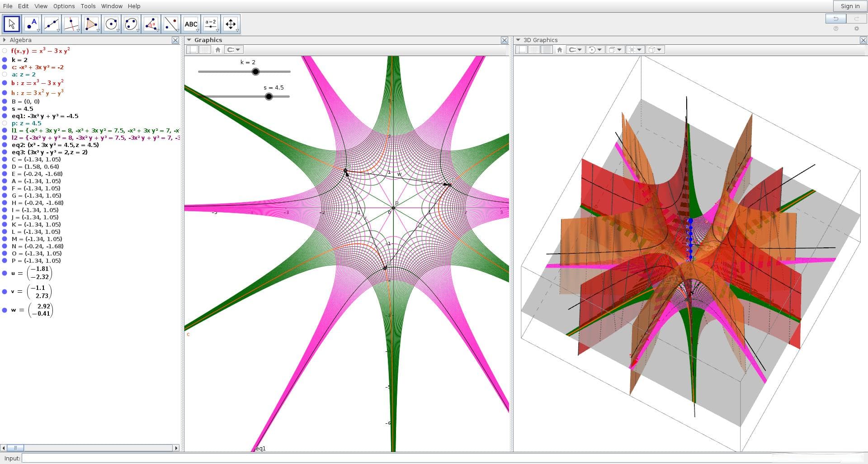This screenshot has height=464, width=868.
Task: Select the Angle tool
Action: click(151, 24)
